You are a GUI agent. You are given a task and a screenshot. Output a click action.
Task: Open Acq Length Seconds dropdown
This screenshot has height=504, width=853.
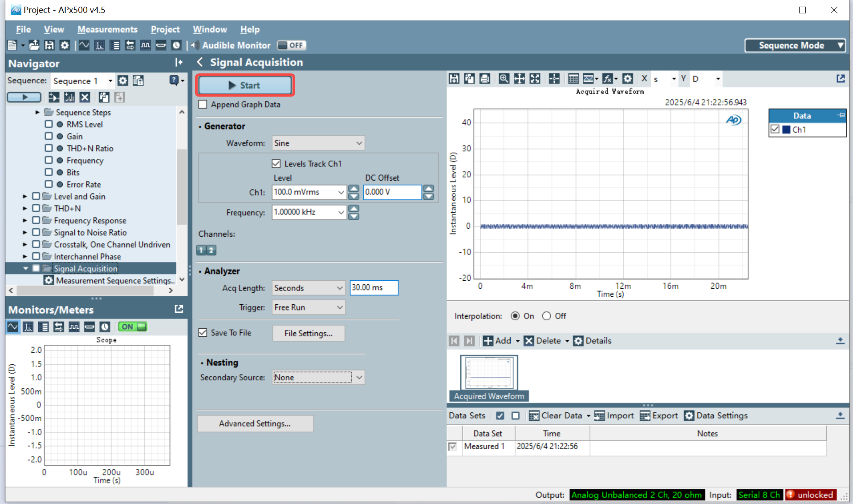308,288
